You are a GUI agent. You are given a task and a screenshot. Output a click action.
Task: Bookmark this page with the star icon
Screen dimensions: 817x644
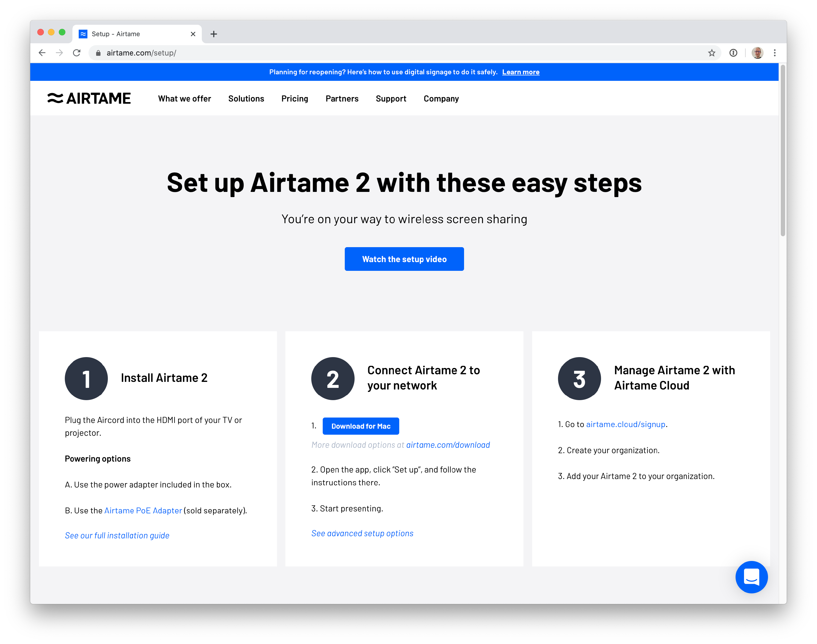[x=711, y=53]
